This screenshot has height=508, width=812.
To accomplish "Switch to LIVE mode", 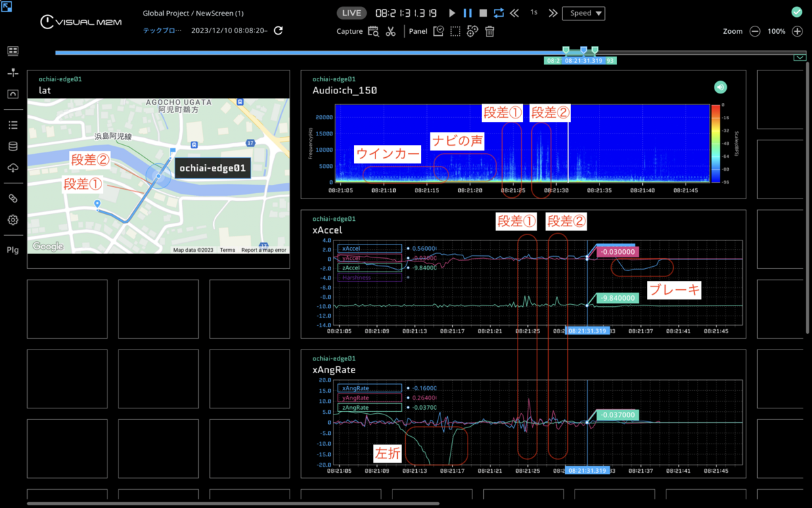I will (352, 13).
